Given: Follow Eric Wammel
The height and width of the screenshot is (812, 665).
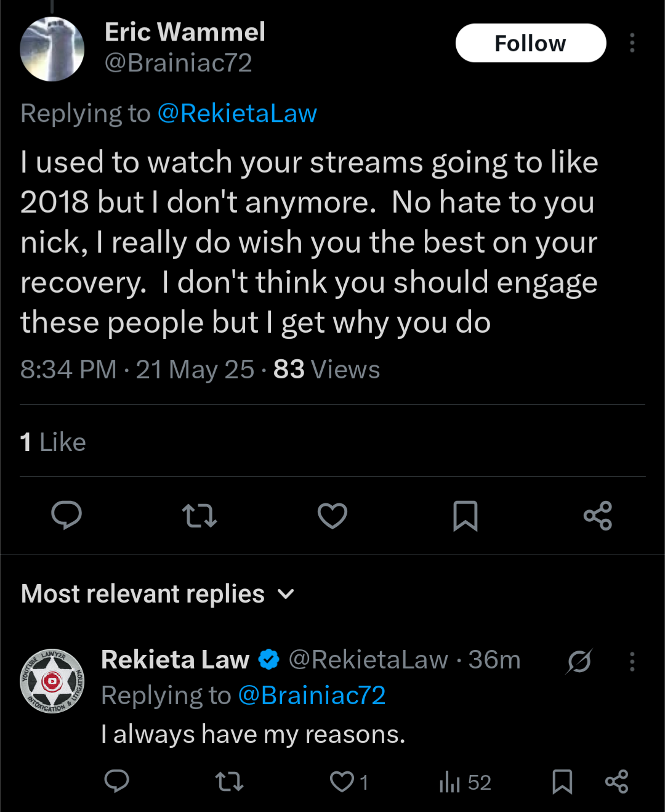Looking at the screenshot, I should click(x=531, y=43).
